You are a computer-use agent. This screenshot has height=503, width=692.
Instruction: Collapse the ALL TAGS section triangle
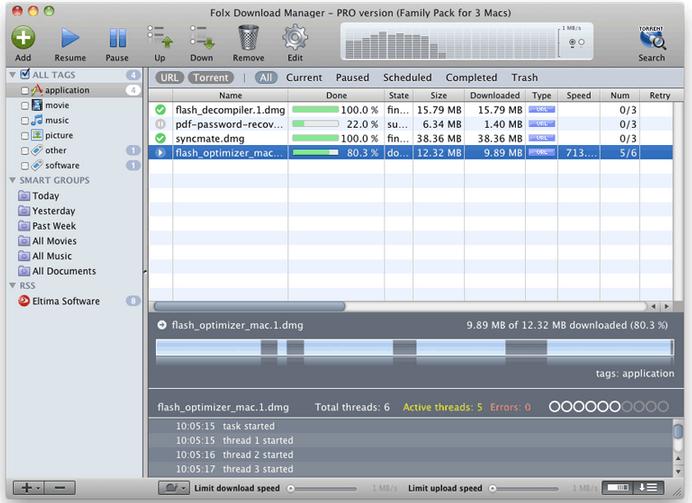(x=12, y=75)
